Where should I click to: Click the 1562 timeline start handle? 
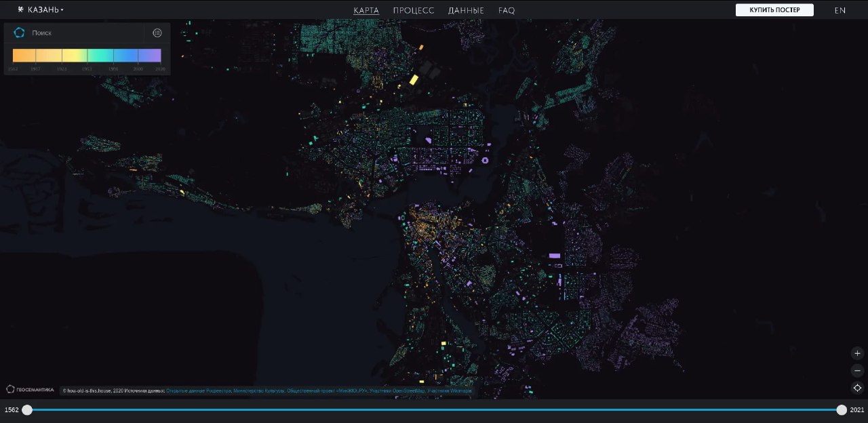(x=27, y=410)
